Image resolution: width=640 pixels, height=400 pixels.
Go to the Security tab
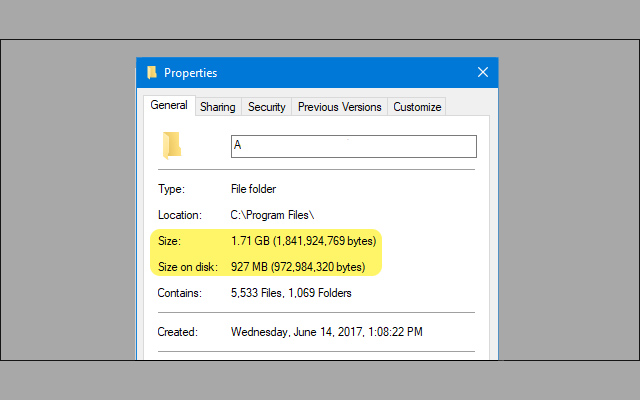(267, 107)
